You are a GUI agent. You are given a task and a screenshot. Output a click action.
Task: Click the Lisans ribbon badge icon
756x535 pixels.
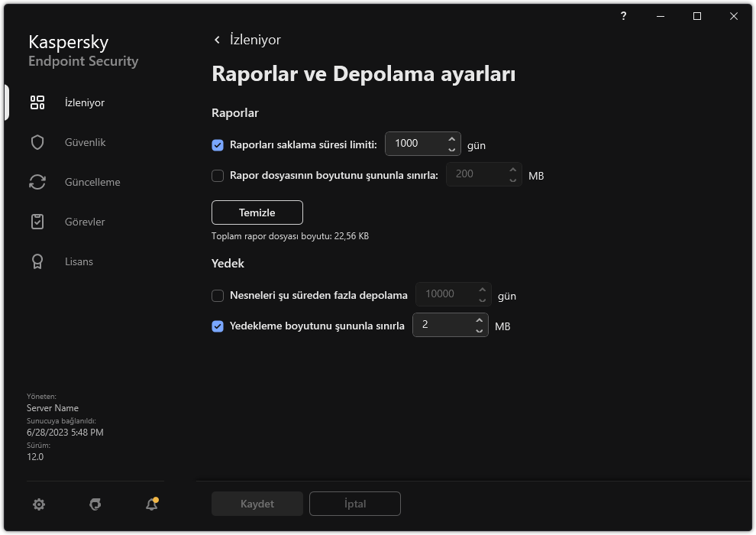click(x=37, y=261)
